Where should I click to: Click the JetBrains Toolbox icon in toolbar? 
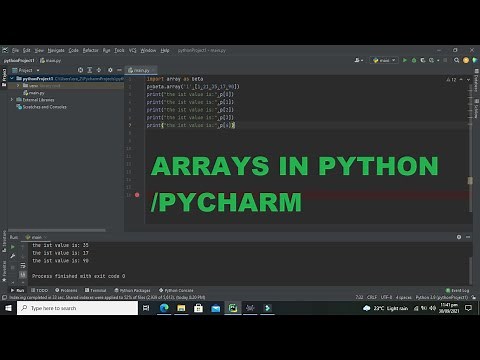coord(475,60)
